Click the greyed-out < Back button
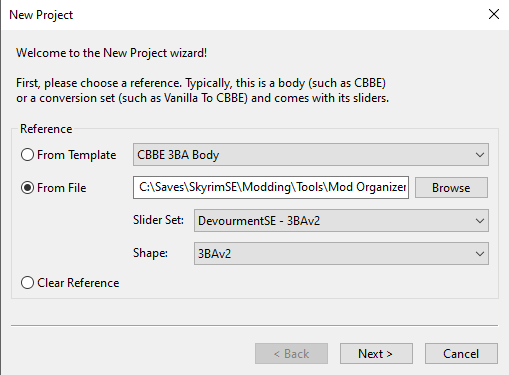The height and width of the screenshot is (375, 509). [x=291, y=354]
